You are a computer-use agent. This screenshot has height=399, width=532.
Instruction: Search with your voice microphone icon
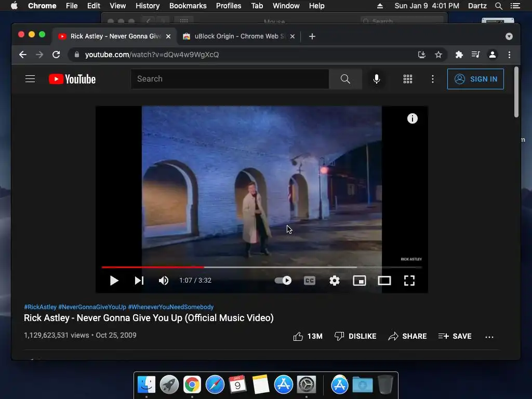[377, 79]
